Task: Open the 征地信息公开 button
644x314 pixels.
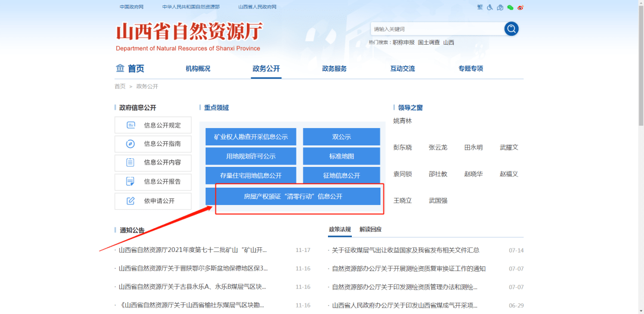Action: (x=342, y=176)
